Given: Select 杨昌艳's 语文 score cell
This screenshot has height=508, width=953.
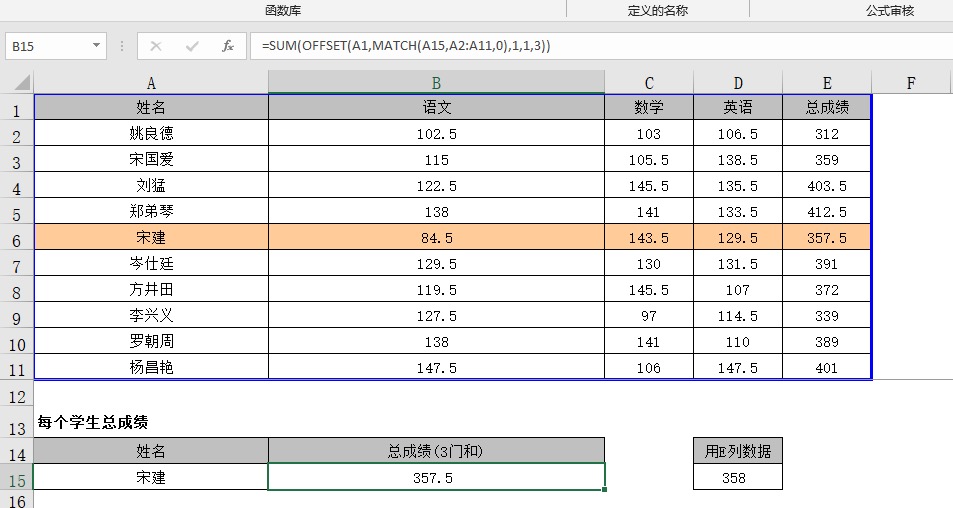Looking at the screenshot, I should [x=436, y=367].
